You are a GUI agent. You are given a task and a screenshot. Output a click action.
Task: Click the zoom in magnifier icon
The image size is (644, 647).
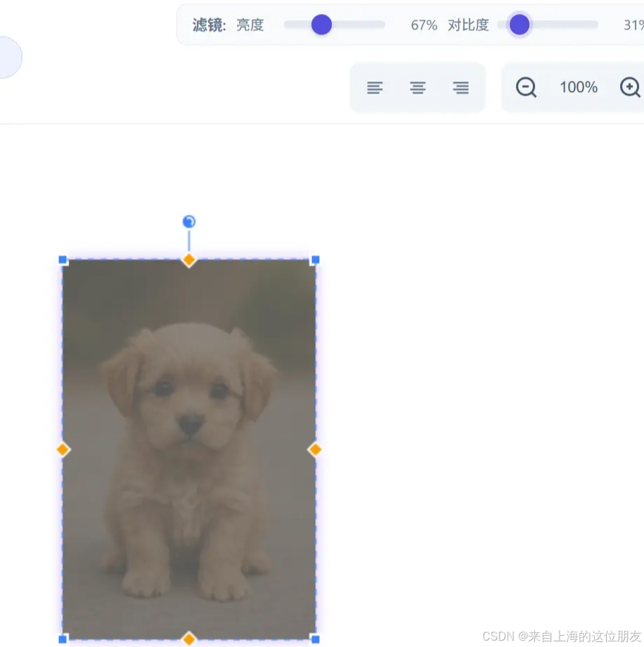(x=630, y=87)
